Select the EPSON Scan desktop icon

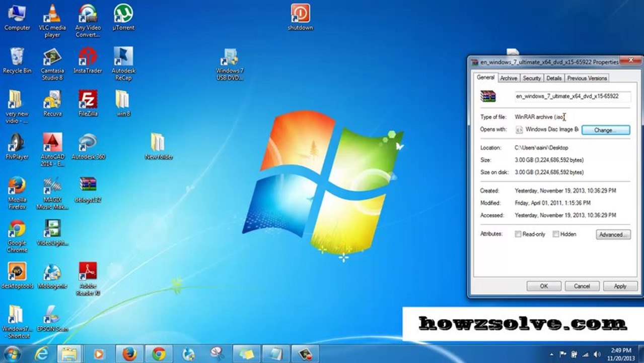click(52, 318)
